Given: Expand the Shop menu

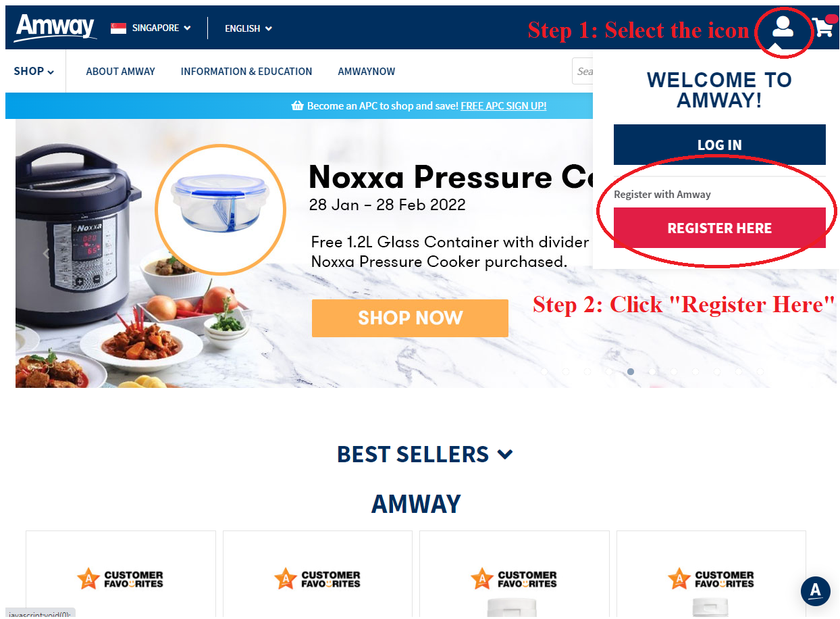Looking at the screenshot, I should click(34, 71).
